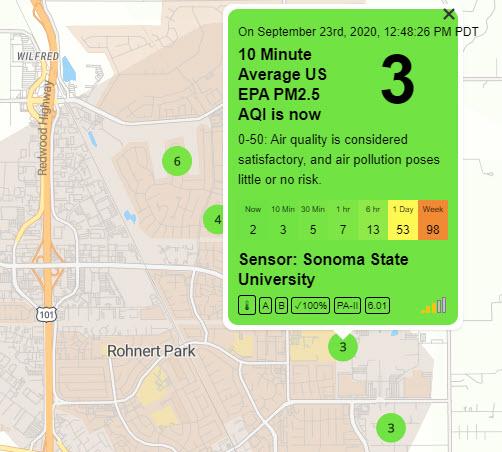Click the large AQI value 3
This screenshot has height=452, width=502.
pos(398,79)
